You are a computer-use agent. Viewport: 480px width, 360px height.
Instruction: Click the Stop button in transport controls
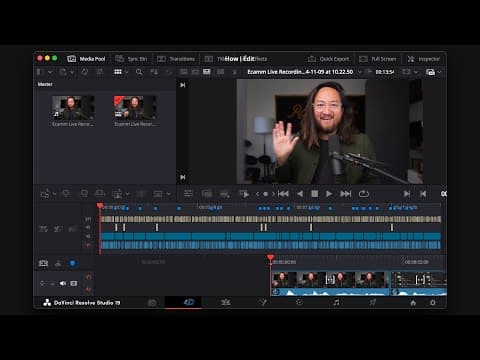click(x=314, y=194)
